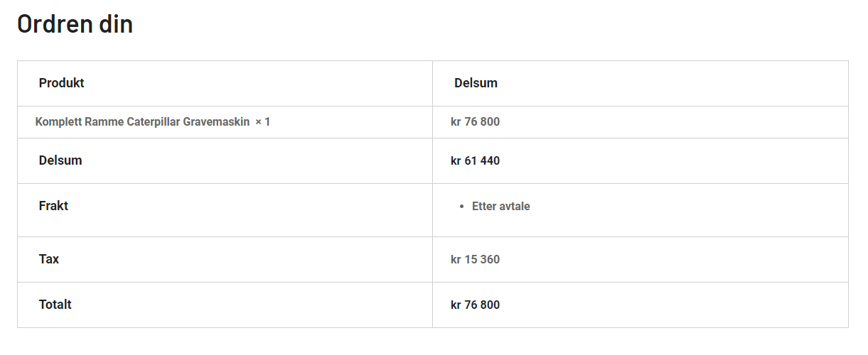Image resolution: width=868 pixels, height=355 pixels.
Task: Click the word 'Komplett' in the product name
Action: coord(58,122)
